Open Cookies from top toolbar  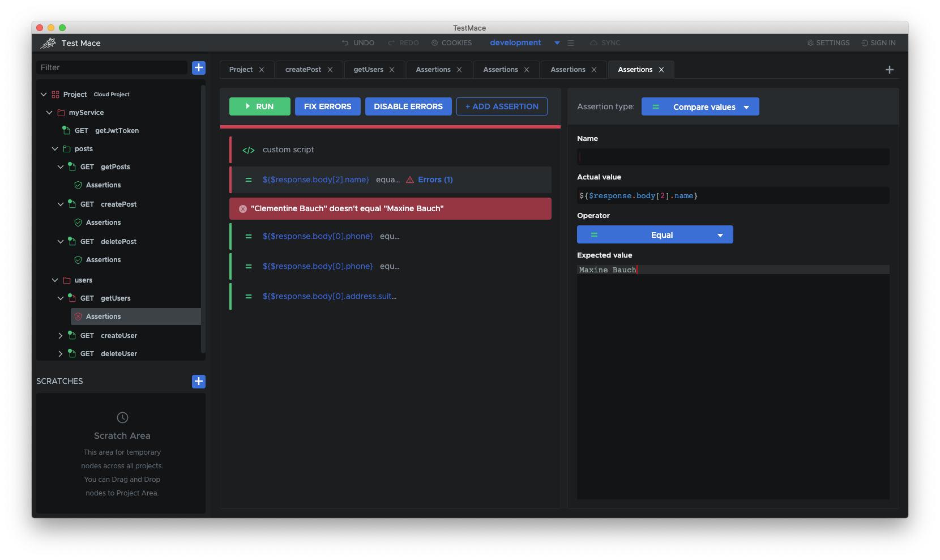451,43
